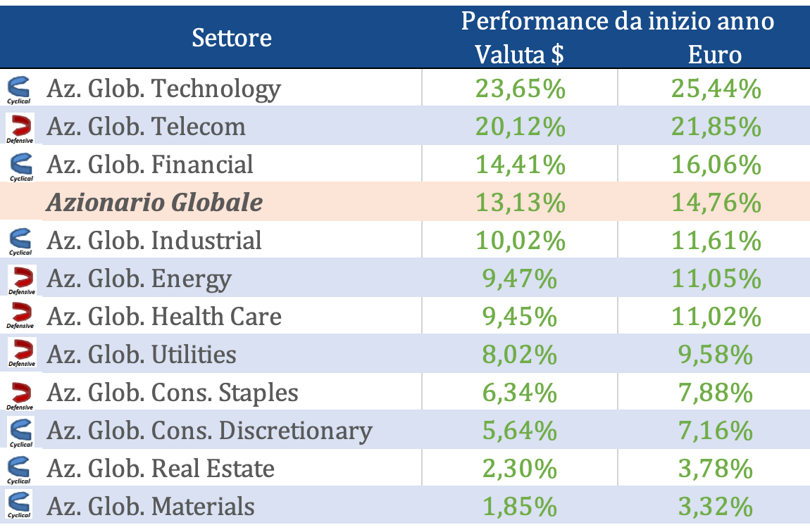Click the Defensive icon beside Az. Glob. Telecom

point(20,127)
